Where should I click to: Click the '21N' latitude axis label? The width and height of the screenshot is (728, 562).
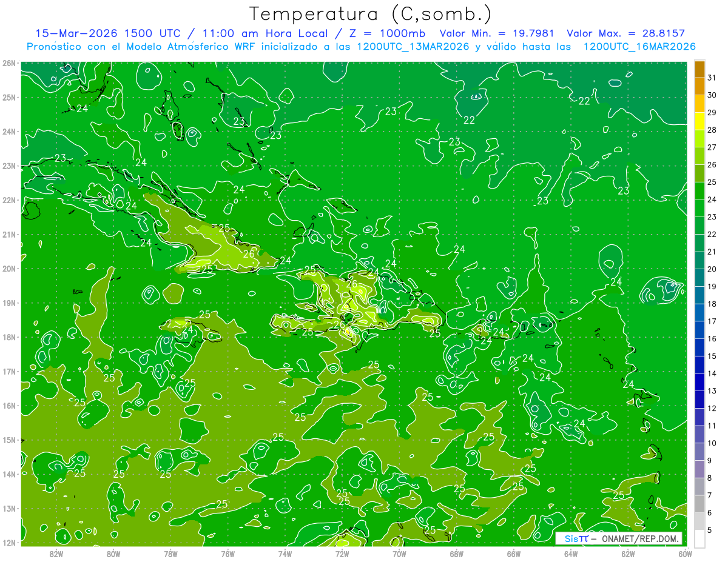point(8,234)
